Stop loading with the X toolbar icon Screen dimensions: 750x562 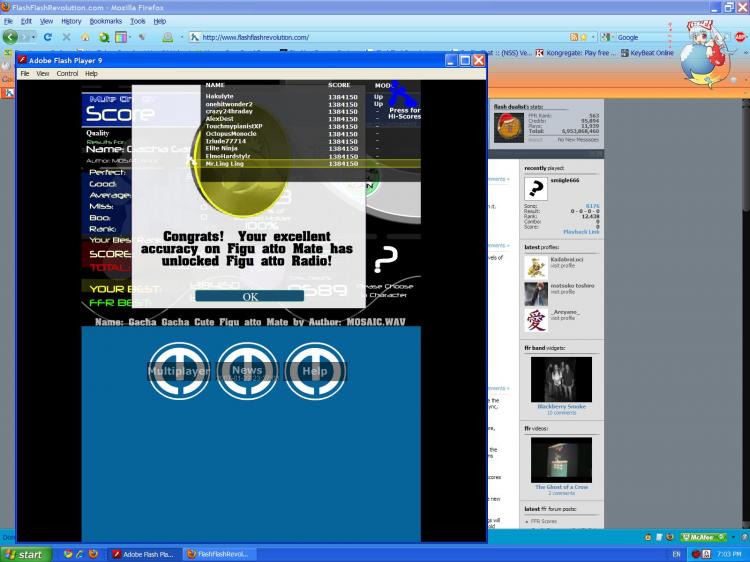(66, 37)
